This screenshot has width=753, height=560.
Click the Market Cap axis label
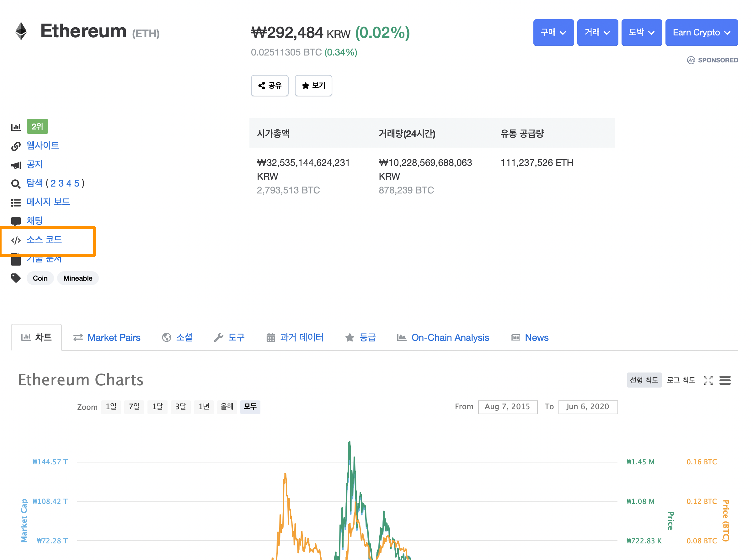pyautogui.click(x=24, y=521)
